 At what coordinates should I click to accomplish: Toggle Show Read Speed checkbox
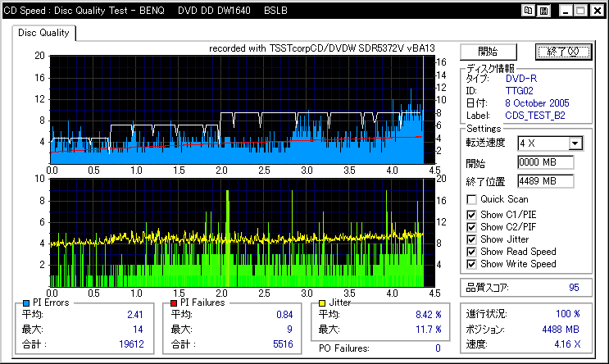tap(471, 252)
